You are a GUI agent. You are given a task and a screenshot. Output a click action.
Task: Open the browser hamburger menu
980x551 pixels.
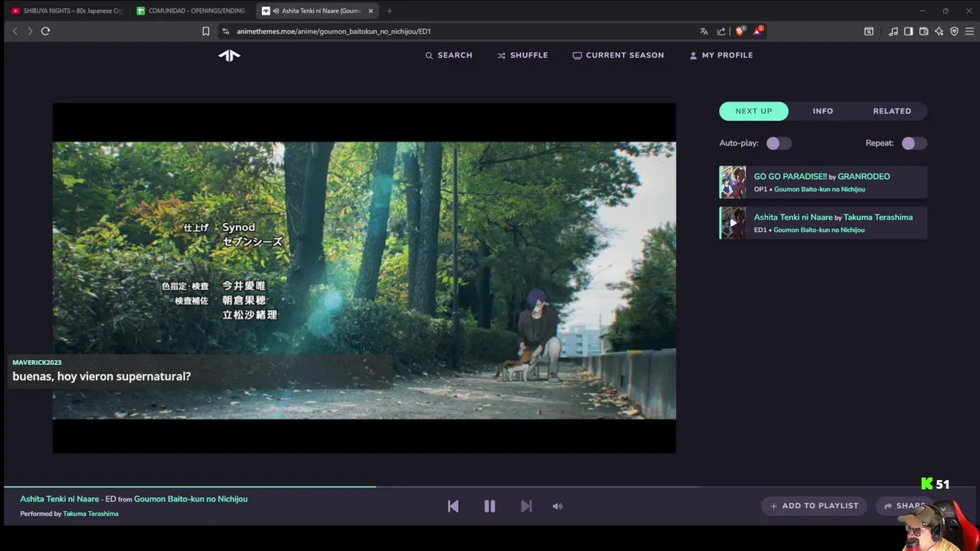[969, 31]
